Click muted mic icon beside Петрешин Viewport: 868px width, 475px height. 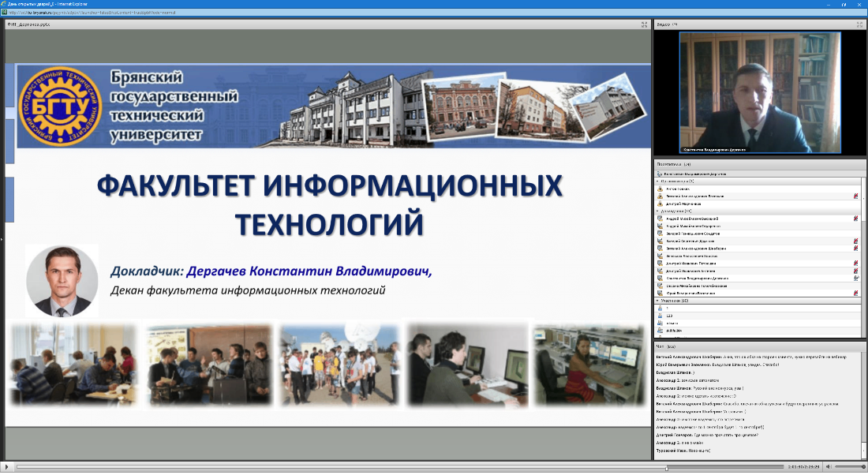pos(856,264)
